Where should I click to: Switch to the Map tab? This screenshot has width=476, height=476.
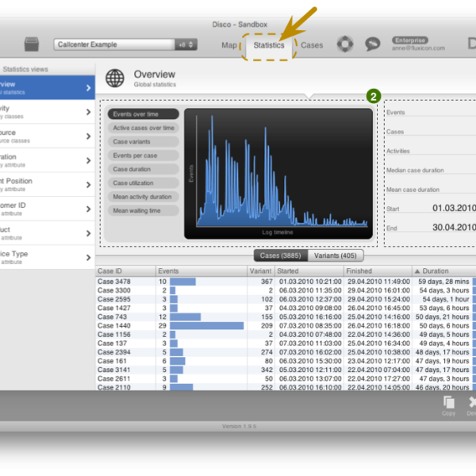(x=229, y=45)
